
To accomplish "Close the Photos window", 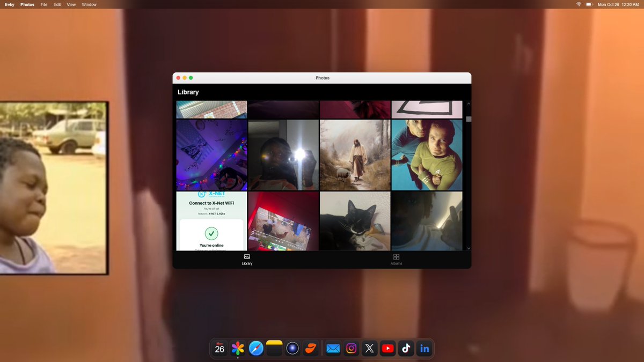I will coord(179,78).
